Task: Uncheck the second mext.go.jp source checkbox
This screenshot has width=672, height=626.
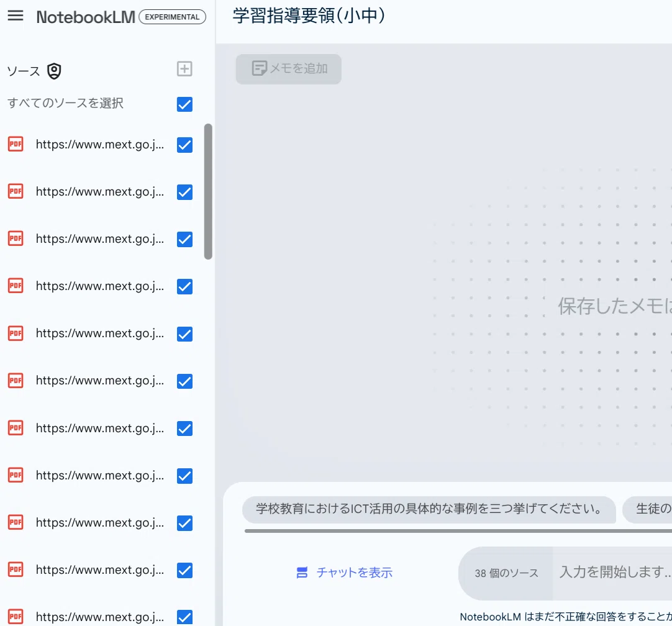Action: coord(184,192)
